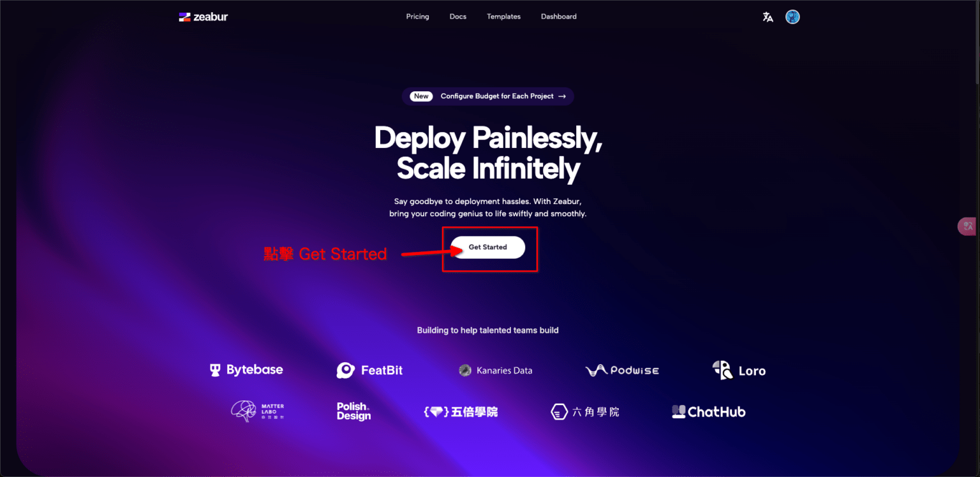Click the Bytebase logo
This screenshot has width=980, height=477.
coord(246,370)
